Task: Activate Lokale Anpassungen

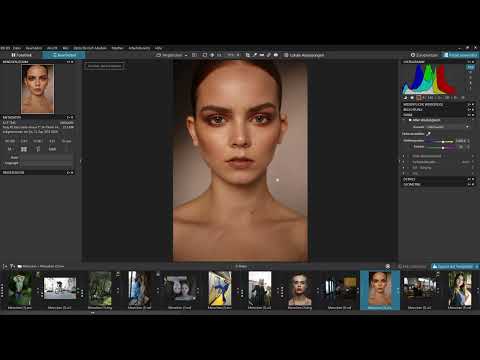Action: click(x=304, y=55)
